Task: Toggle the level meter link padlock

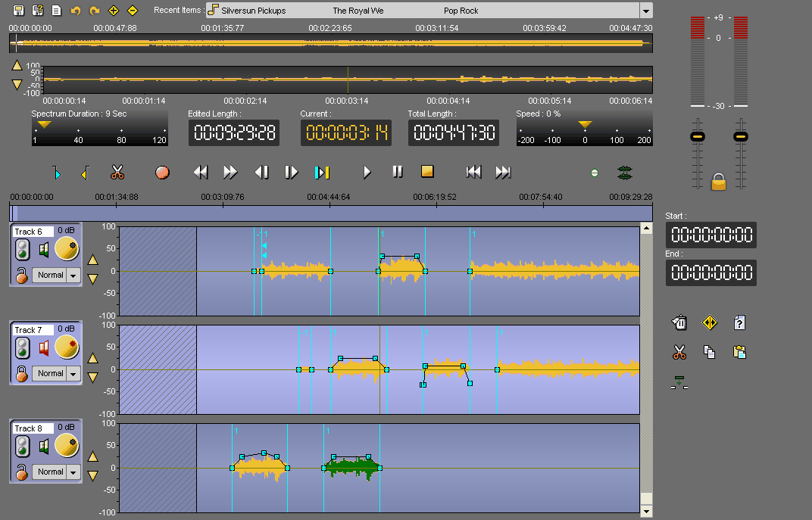Action: (719, 182)
